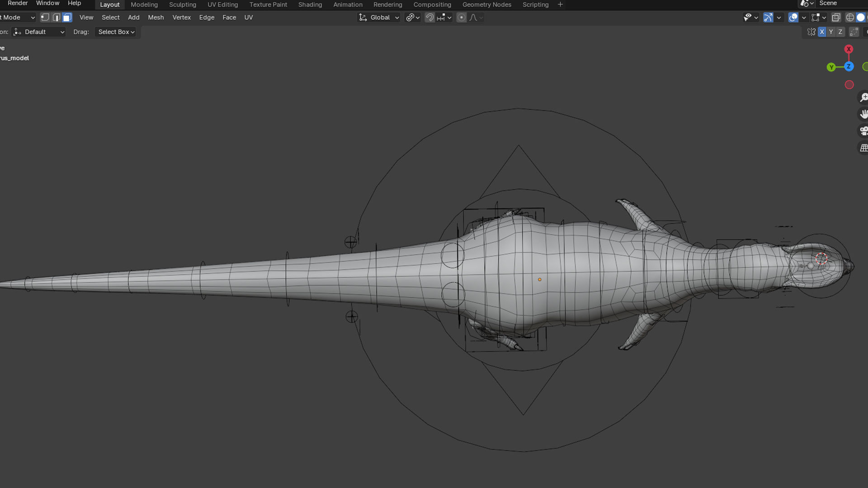Click the red X axis gizmo handle
Image resolution: width=868 pixels, height=488 pixels.
click(849, 49)
